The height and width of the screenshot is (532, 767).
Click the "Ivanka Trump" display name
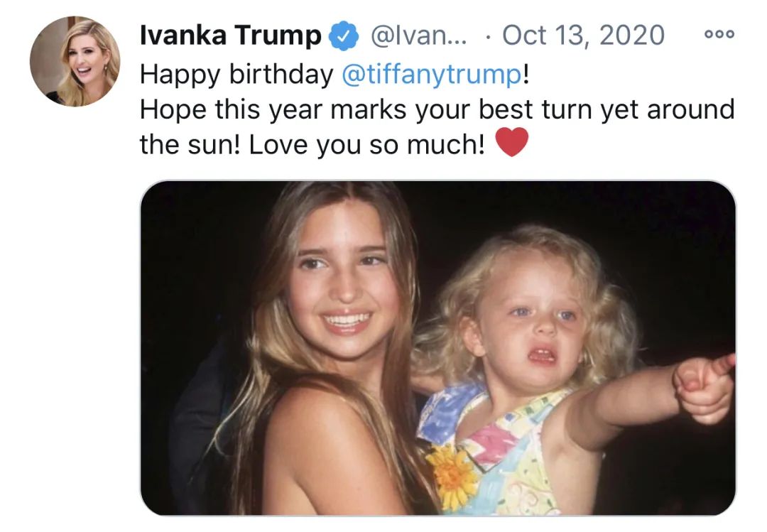pyautogui.click(x=230, y=35)
